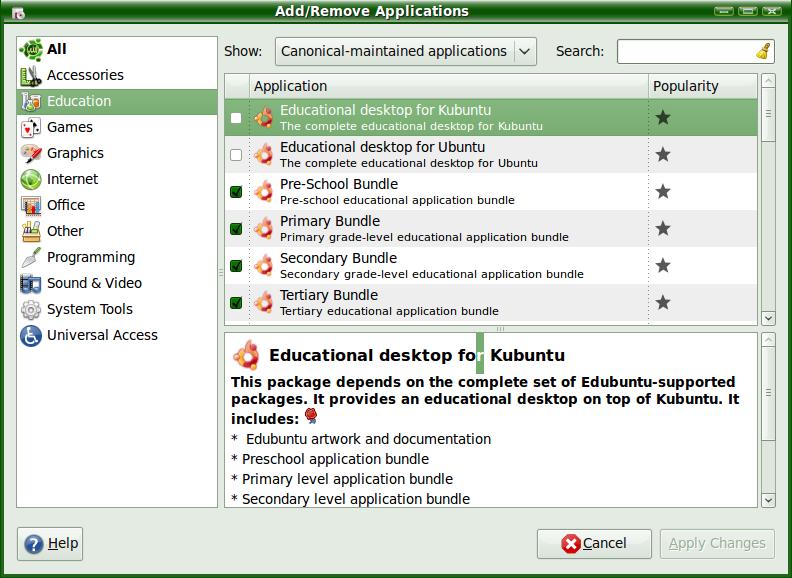The height and width of the screenshot is (578, 792).
Task: Click the Graphics category icon
Action: pyautogui.click(x=31, y=153)
